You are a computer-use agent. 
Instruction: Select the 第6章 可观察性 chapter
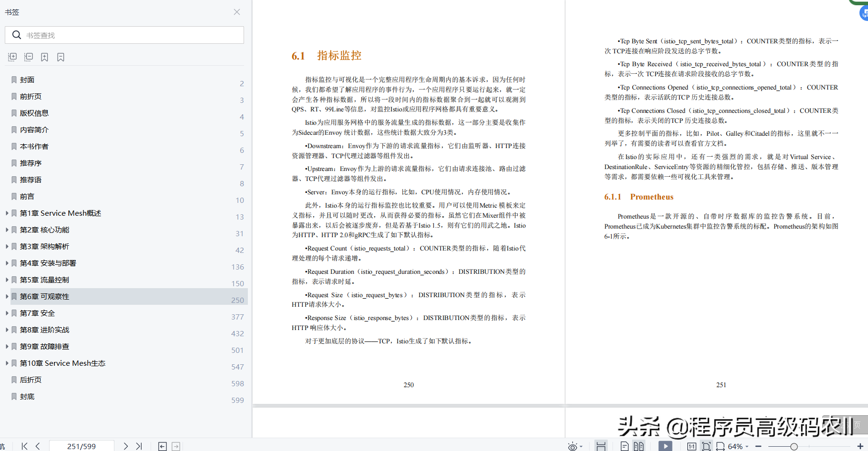coord(44,296)
